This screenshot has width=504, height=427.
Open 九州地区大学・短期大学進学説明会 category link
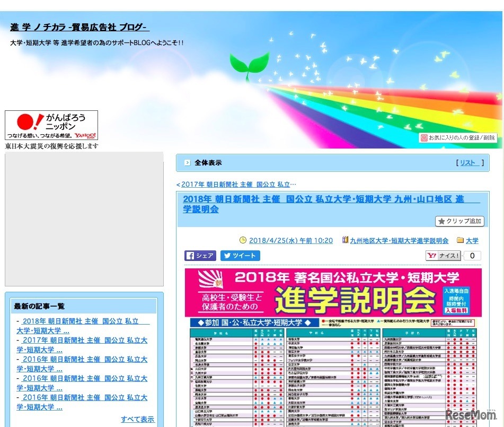(x=399, y=241)
